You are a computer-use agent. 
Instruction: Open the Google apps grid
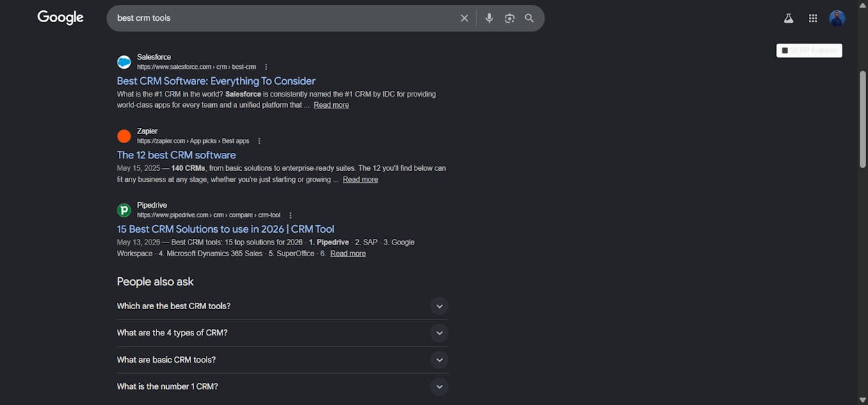813,19
